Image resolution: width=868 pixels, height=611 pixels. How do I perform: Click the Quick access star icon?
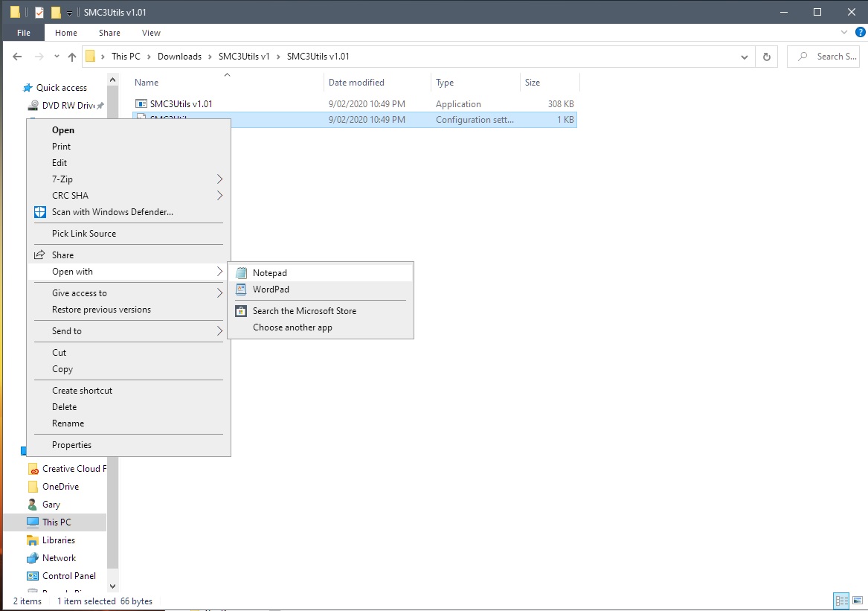pos(28,88)
